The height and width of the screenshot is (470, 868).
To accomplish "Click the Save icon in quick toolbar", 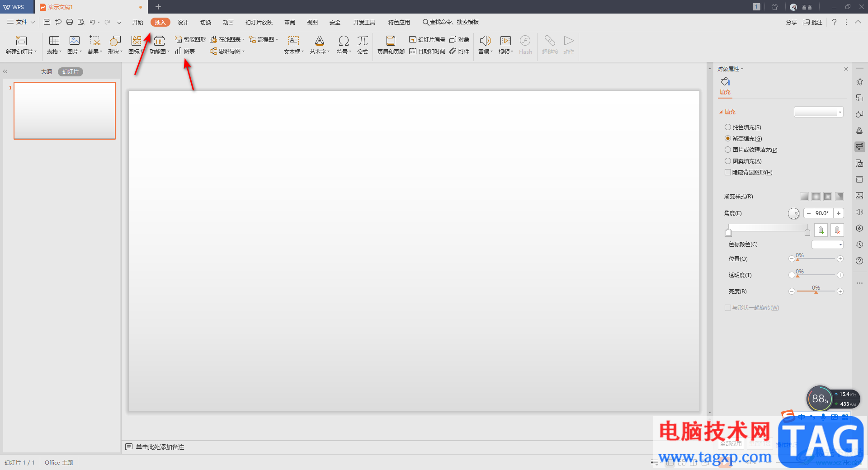I will tap(47, 22).
